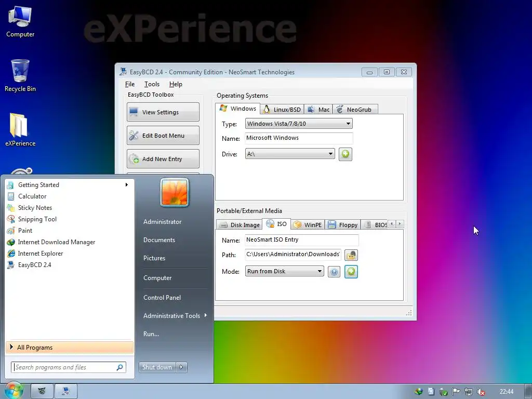This screenshot has height=399, width=532.
Task: Switch to the WinPE tab
Action: (308, 225)
